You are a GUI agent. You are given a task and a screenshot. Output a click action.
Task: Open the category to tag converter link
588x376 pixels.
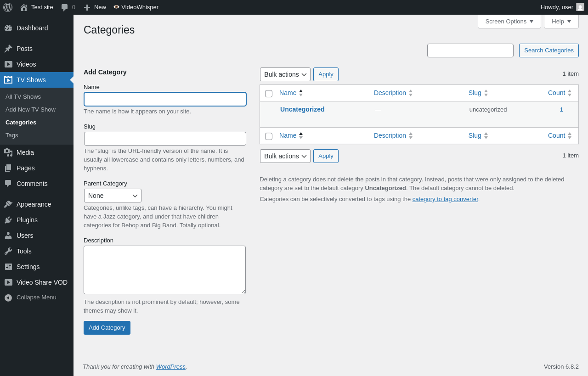(445, 199)
